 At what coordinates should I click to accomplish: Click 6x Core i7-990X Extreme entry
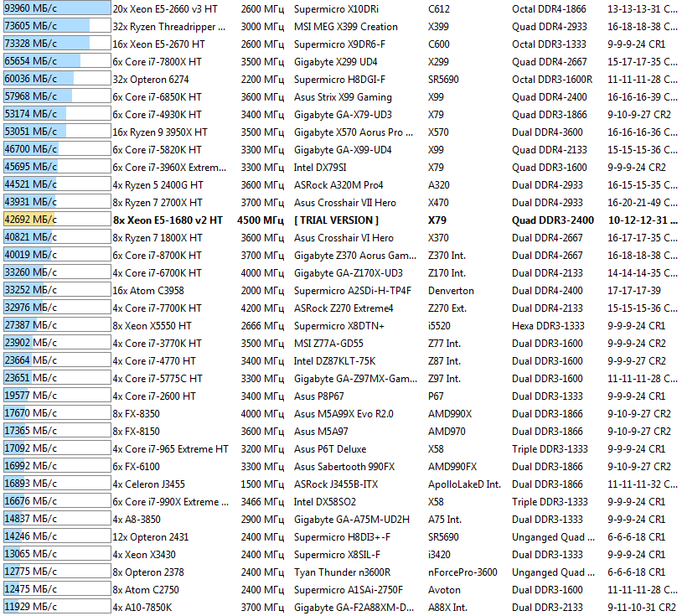(x=170, y=502)
